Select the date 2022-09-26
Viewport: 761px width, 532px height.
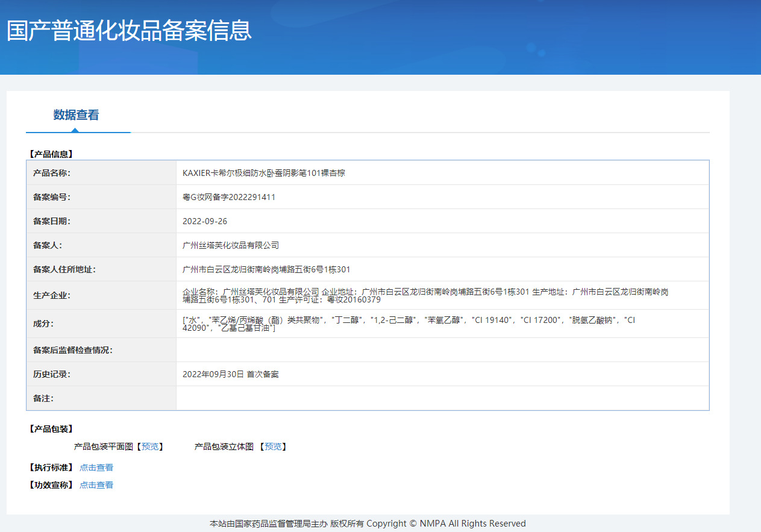[205, 221]
